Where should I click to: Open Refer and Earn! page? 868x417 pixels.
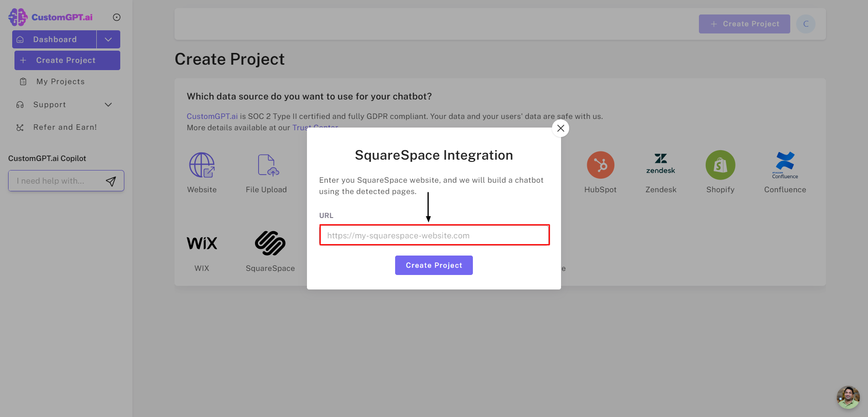(x=65, y=127)
